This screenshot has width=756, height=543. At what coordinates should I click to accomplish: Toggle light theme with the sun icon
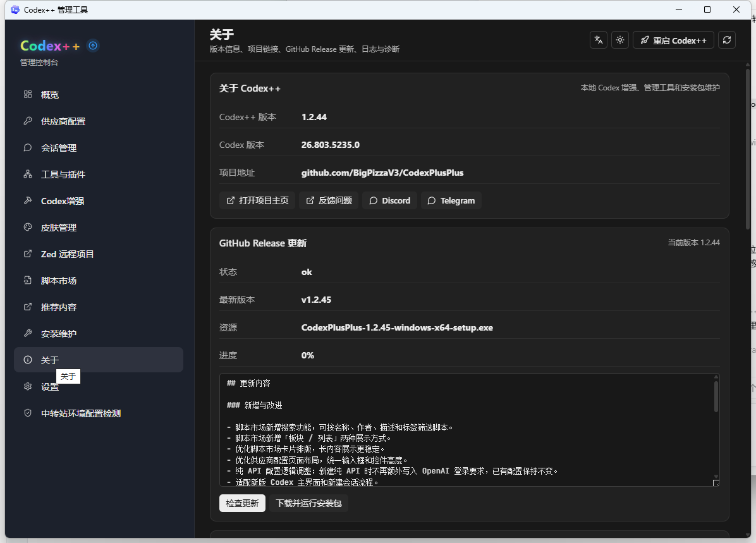click(620, 40)
